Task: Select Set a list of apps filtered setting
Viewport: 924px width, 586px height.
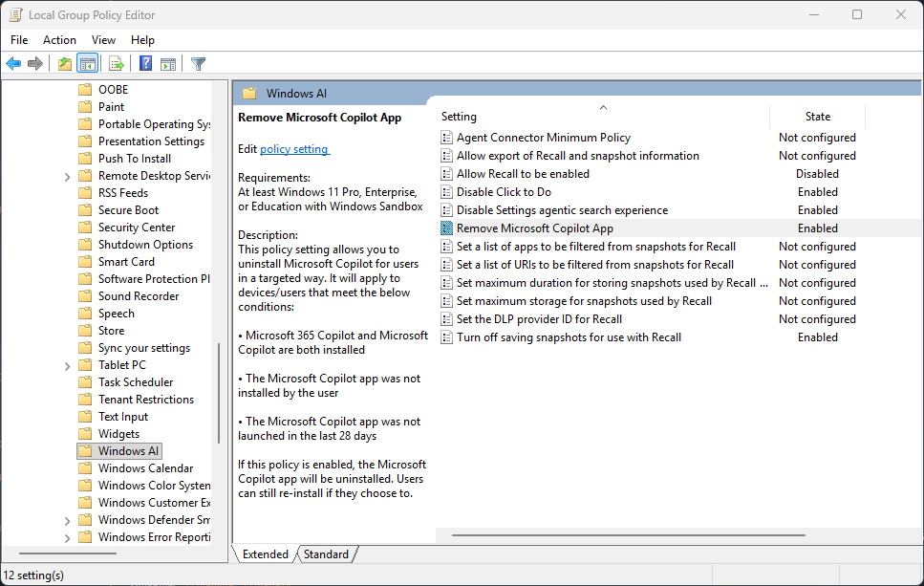Action: [x=595, y=247]
